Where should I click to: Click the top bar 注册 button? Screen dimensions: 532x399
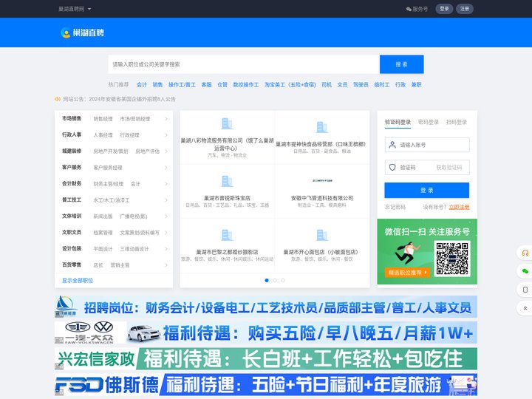coord(465,9)
